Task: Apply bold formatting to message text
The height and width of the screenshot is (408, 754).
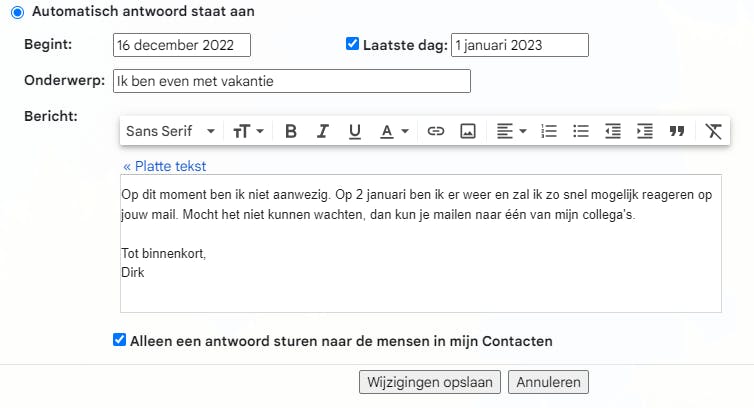Action: click(291, 131)
